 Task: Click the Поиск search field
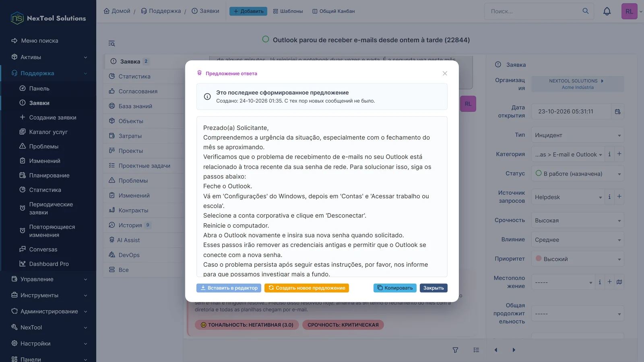(533, 11)
